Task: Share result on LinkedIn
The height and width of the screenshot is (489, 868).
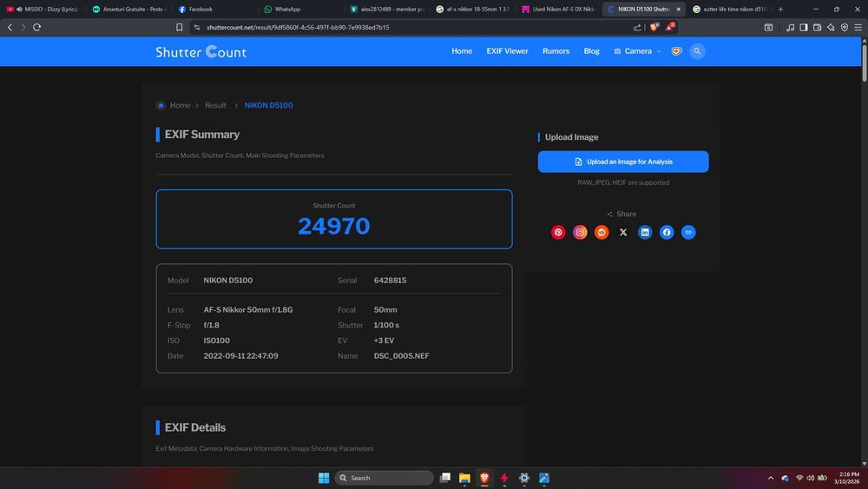Action: tap(645, 233)
